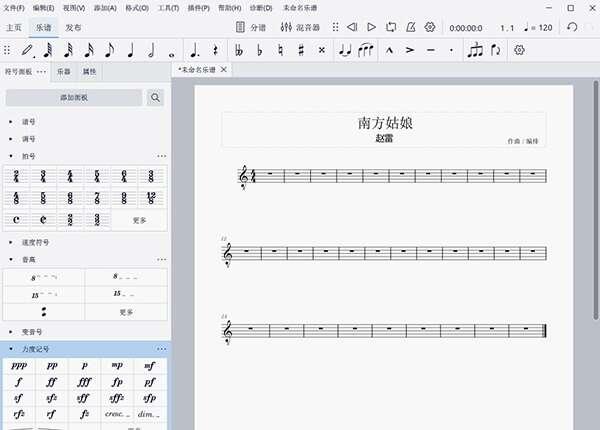The width and height of the screenshot is (600, 430).
Task: Close the 未命名乐谱 score tab
Action: click(x=224, y=70)
